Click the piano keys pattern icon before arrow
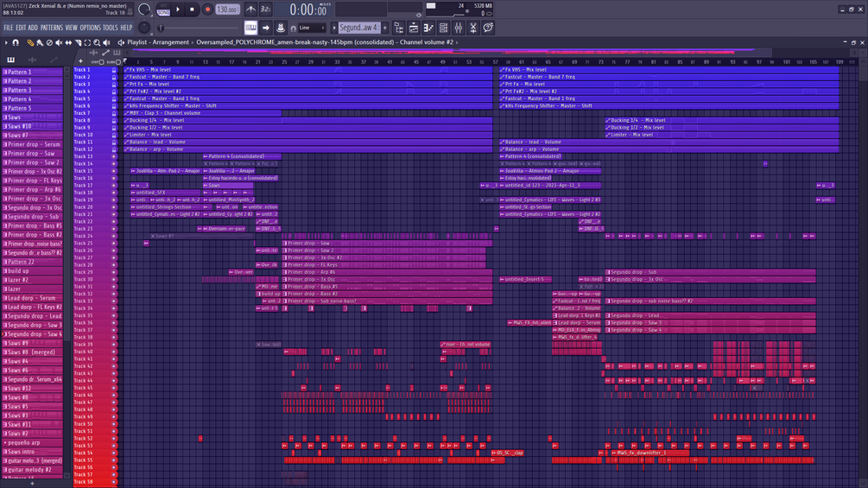868x488 pixels. (x=250, y=28)
